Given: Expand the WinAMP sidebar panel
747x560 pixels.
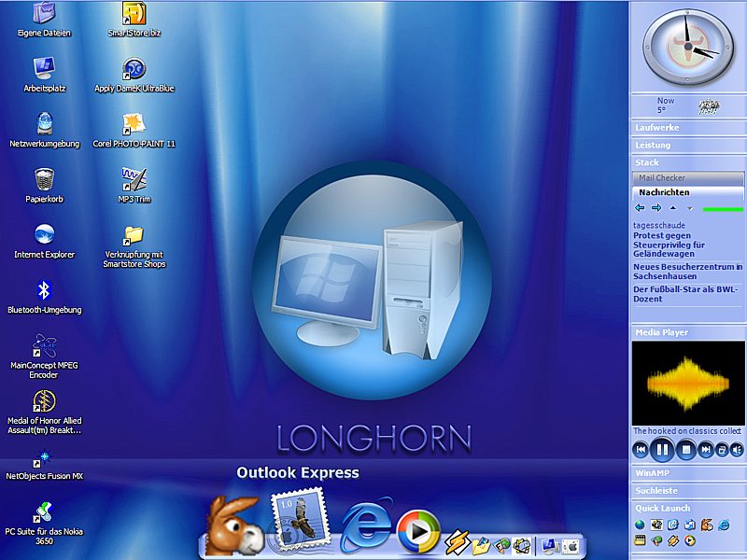Looking at the screenshot, I should pyautogui.click(x=688, y=473).
